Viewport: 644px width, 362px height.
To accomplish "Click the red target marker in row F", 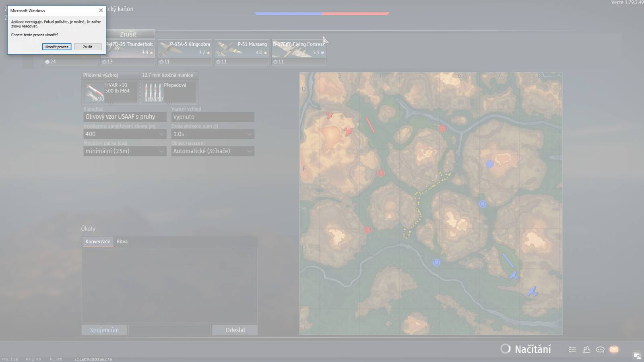I will click(381, 173).
